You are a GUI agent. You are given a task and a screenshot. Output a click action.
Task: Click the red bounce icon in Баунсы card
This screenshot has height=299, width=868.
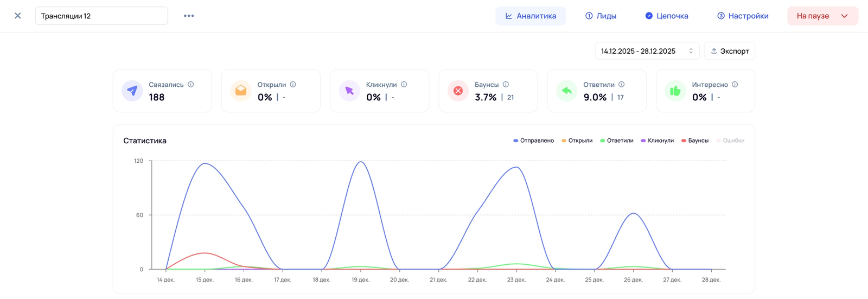point(458,91)
